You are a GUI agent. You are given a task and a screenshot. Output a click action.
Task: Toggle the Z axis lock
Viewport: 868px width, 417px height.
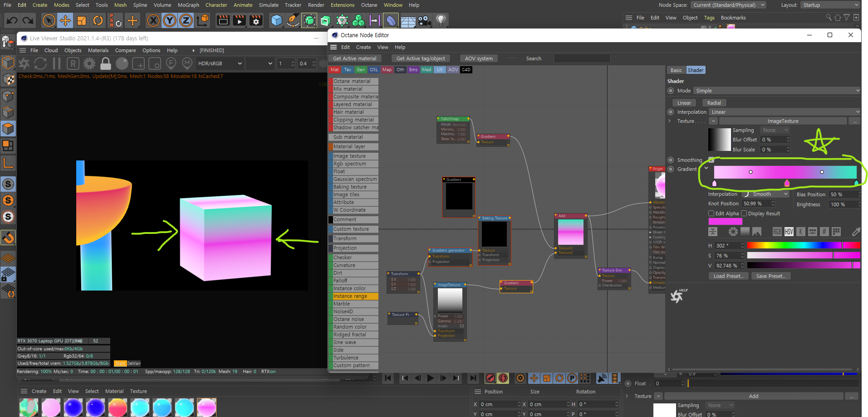click(186, 20)
